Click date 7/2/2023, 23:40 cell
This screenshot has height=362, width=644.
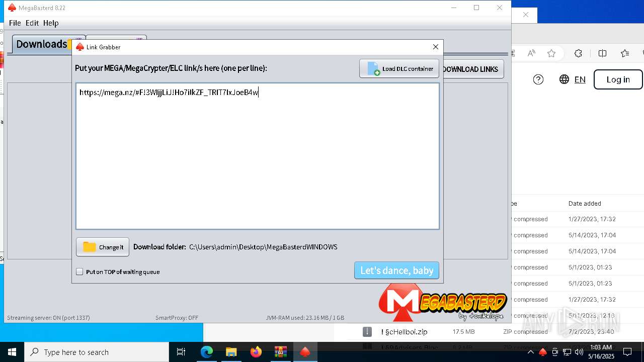[x=591, y=332]
